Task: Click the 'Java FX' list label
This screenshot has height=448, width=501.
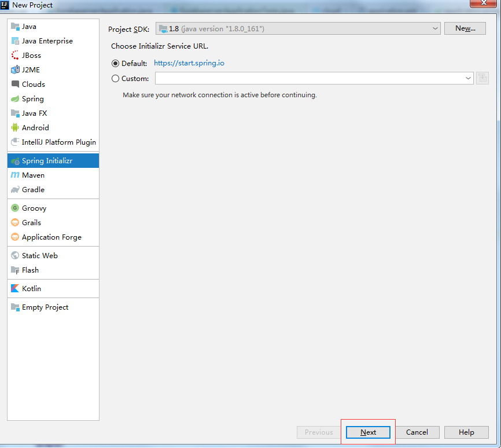Action: 35,113
